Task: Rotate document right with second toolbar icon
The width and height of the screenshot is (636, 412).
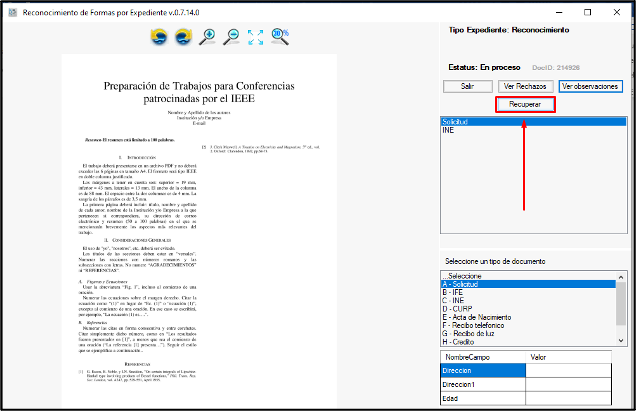Action: [x=183, y=38]
